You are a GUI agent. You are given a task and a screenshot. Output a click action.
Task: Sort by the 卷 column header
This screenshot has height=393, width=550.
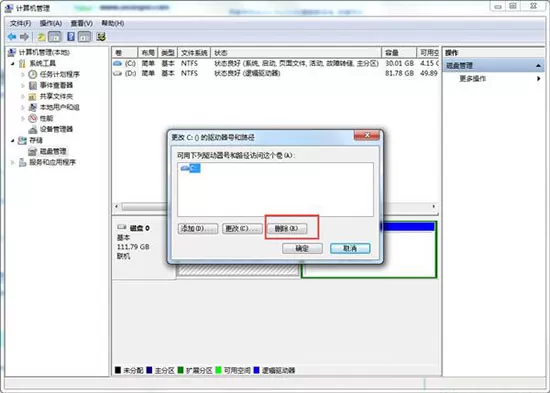tap(125, 53)
